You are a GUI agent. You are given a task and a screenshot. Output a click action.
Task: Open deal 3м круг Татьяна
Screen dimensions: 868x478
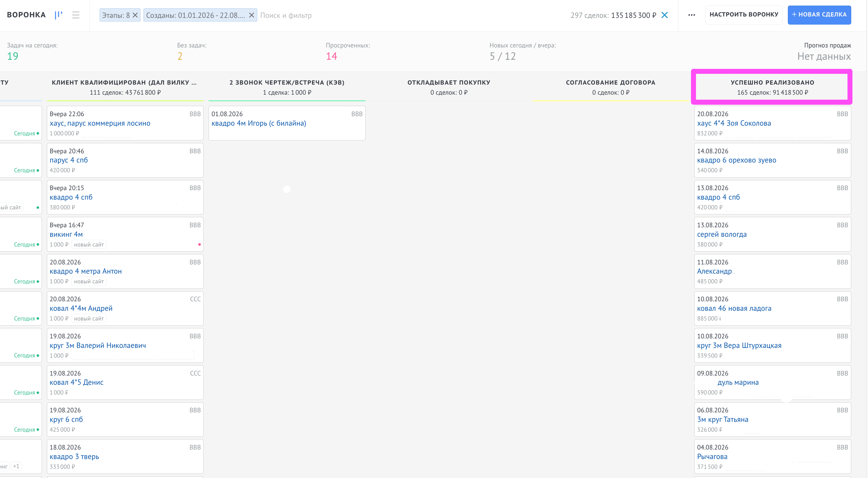[722, 420]
